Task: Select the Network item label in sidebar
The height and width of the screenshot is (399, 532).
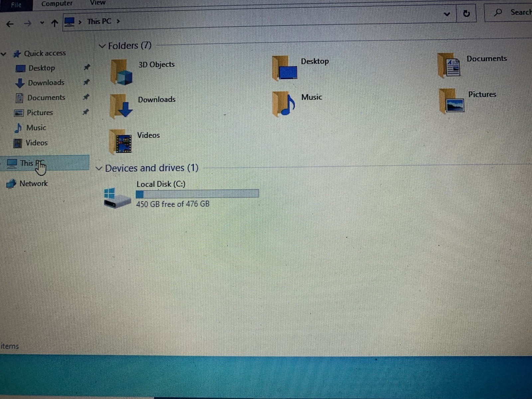Action: pos(34,183)
